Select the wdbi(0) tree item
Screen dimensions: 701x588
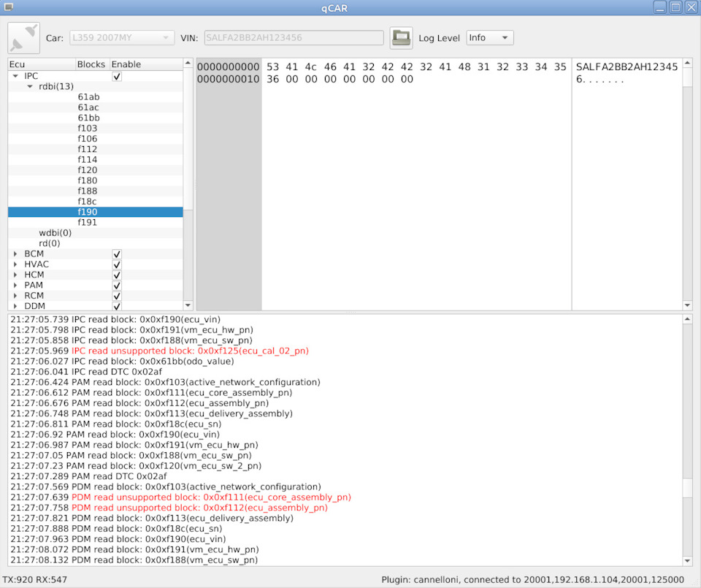pyautogui.click(x=55, y=233)
